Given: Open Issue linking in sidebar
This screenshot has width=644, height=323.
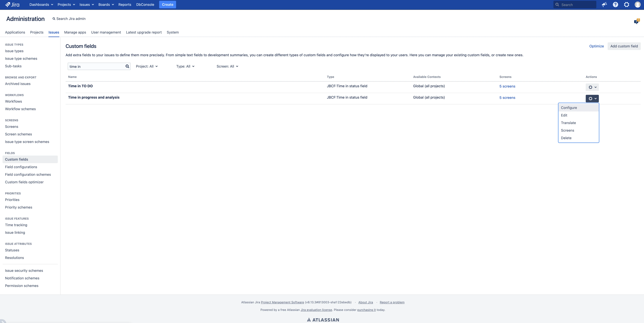Looking at the screenshot, I should (x=15, y=233).
